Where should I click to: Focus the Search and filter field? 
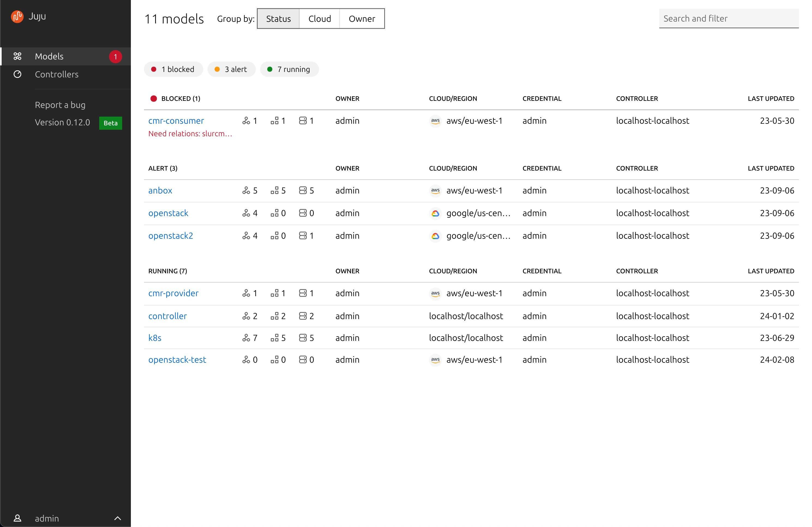[x=729, y=19]
